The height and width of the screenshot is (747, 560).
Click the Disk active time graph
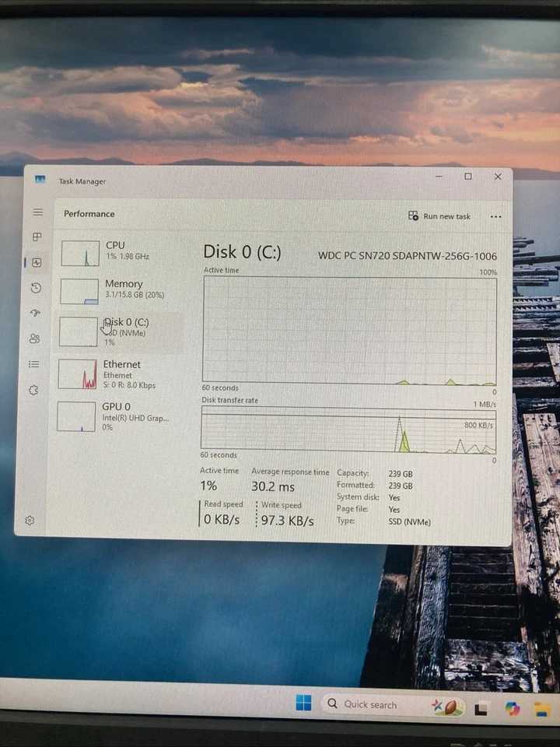tap(349, 331)
